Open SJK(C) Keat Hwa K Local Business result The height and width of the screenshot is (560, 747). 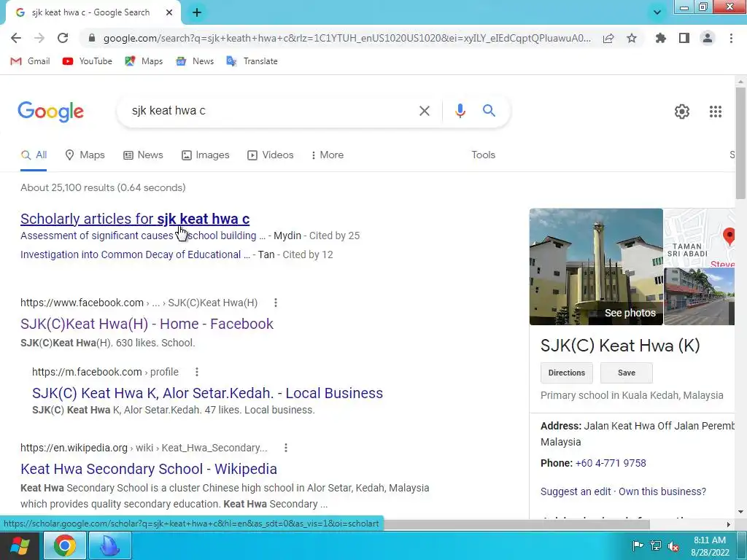(x=207, y=393)
